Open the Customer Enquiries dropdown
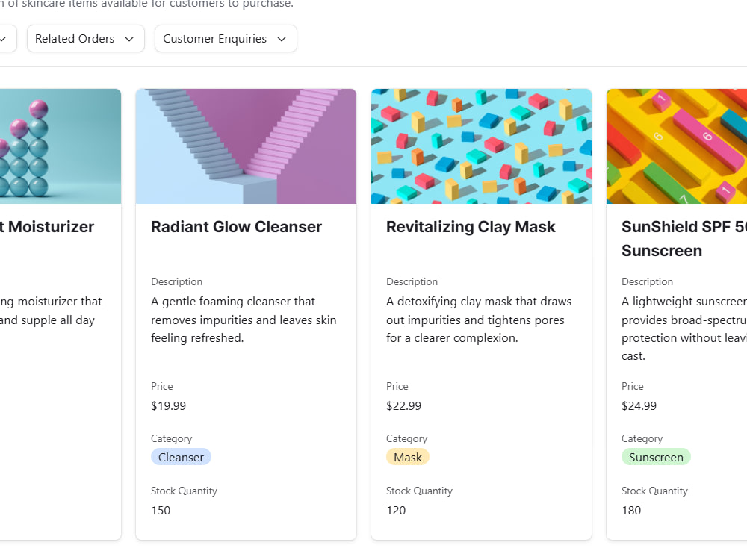The image size is (747, 560). coord(226,39)
